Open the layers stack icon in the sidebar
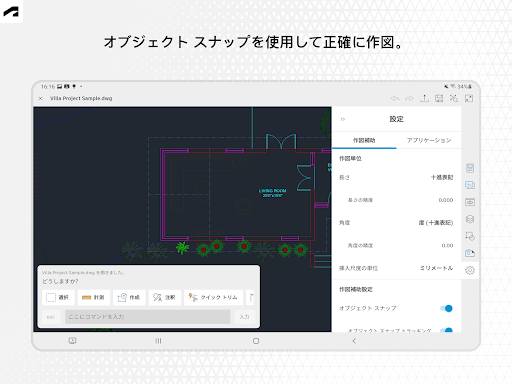The height and width of the screenshot is (384, 512). [x=470, y=219]
